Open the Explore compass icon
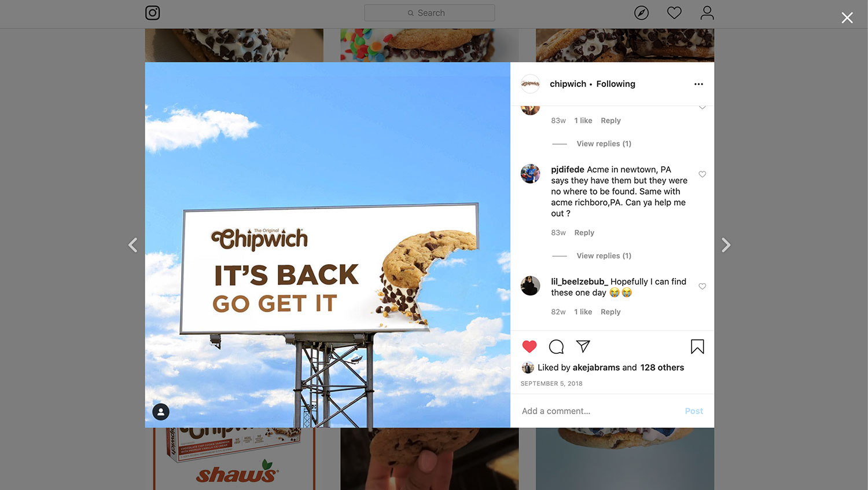 [641, 13]
